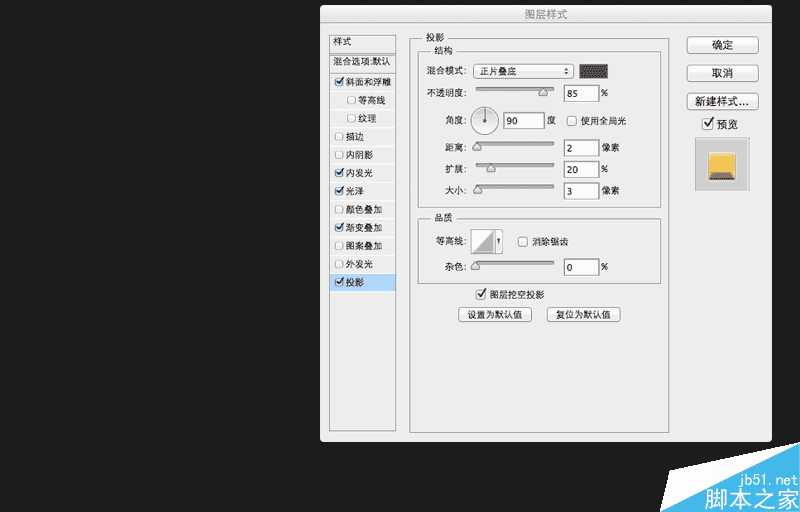The image size is (800, 512).
Task: Click the shadow color swatch
Action: pos(594,71)
